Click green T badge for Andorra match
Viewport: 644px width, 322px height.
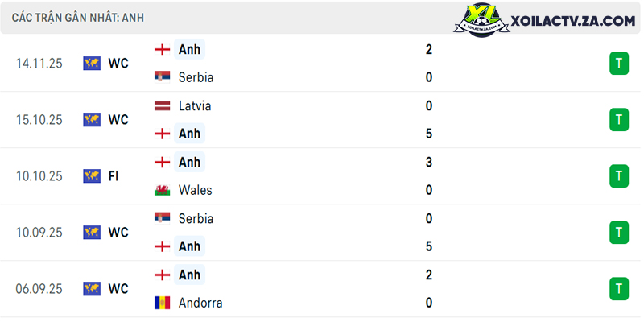[619, 289]
